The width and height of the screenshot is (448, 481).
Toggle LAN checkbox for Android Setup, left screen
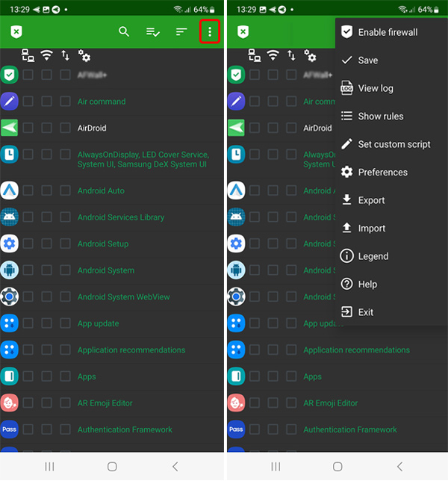(28, 243)
